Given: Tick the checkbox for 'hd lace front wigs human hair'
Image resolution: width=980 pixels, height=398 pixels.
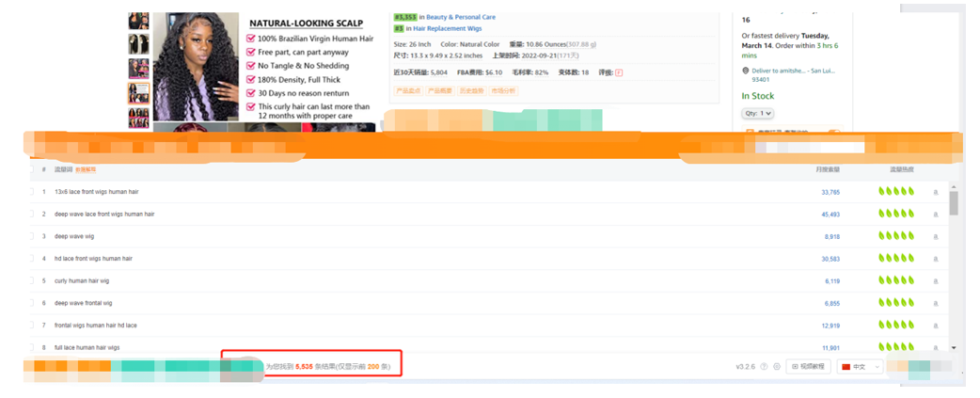Looking at the screenshot, I should (31, 259).
